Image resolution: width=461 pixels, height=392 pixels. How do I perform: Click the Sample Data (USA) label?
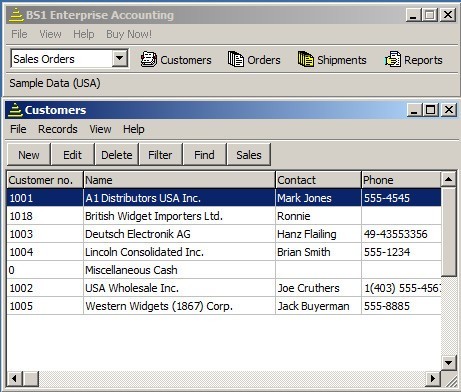pyautogui.click(x=55, y=83)
